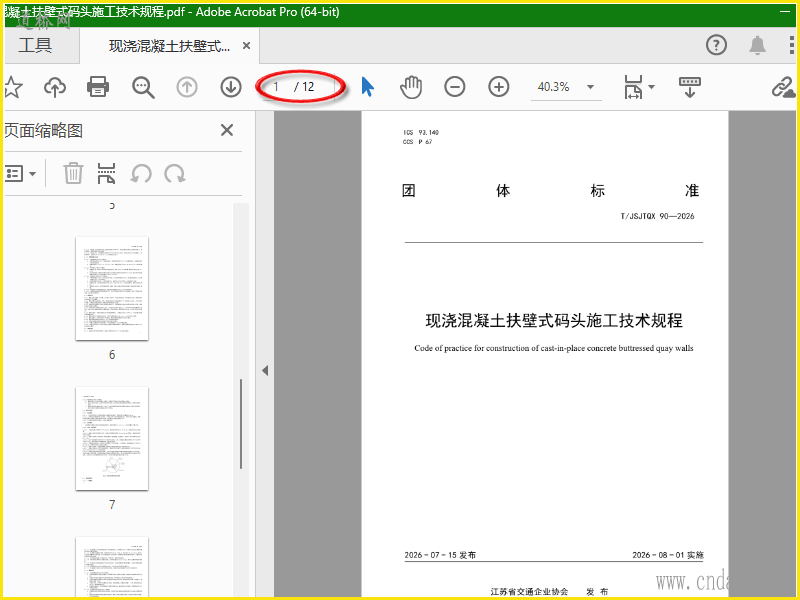Open the Help question mark menu

[716, 45]
